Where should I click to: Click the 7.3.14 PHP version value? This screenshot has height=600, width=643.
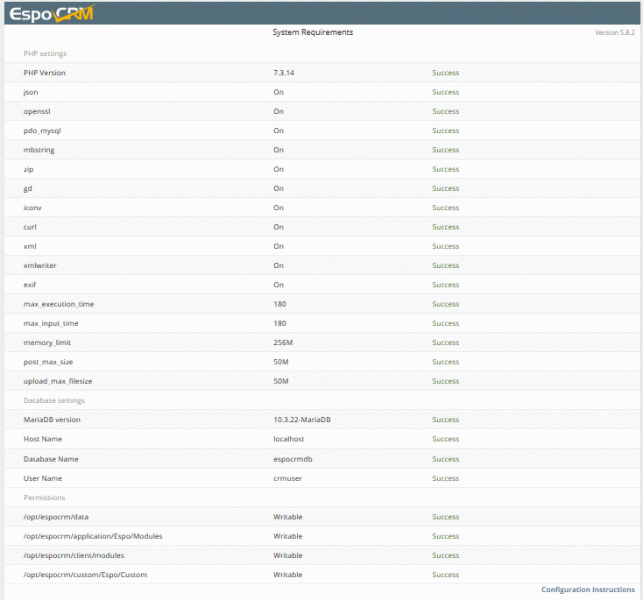pos(286,73)
